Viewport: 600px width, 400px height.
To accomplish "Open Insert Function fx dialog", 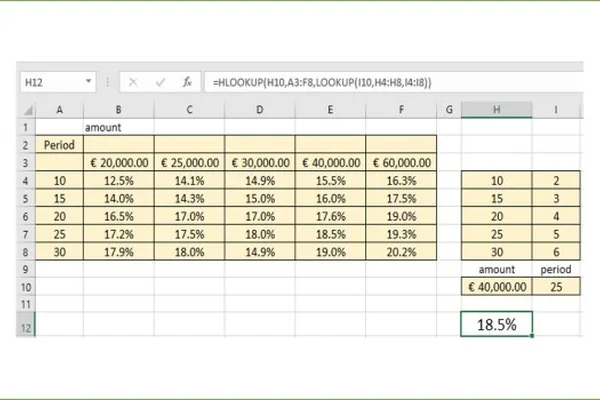I will pyautogui.click(x=187, y=82).
